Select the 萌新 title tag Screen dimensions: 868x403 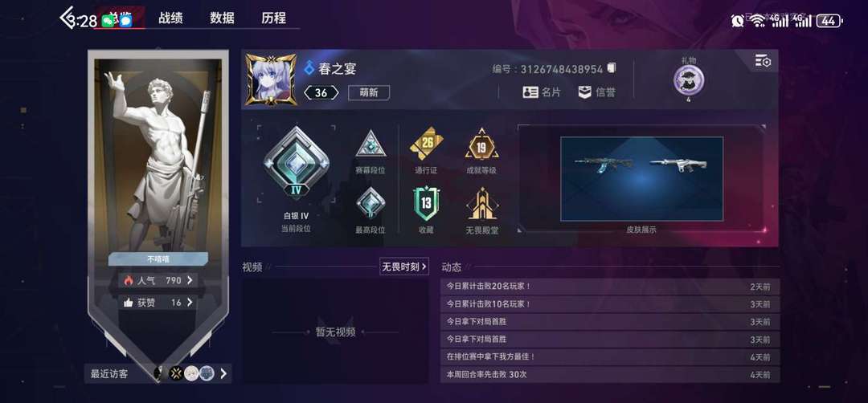[x=369, y=93]
